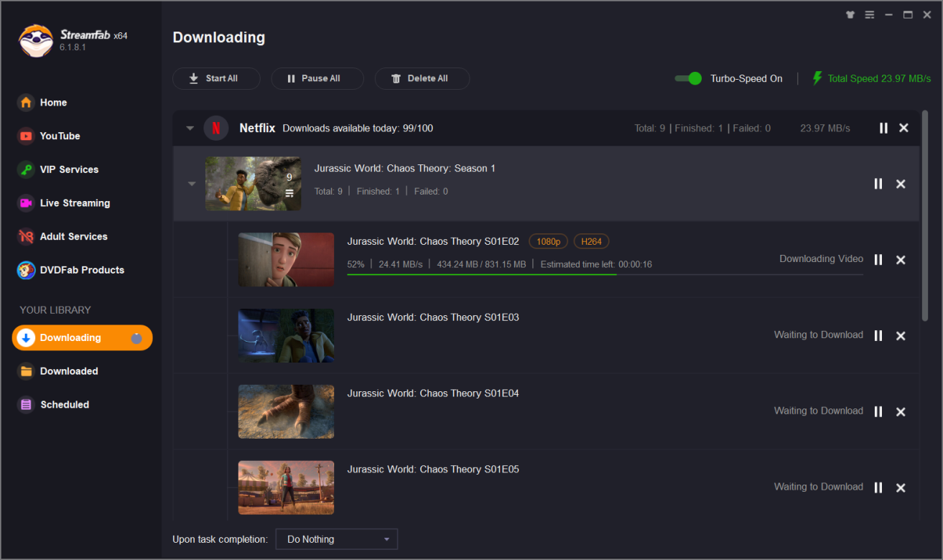This screenshot has height=560, width=943.
Task: Click the Jurassic World: Chaos Theory S01E04 title
Action: coord(433,393)
